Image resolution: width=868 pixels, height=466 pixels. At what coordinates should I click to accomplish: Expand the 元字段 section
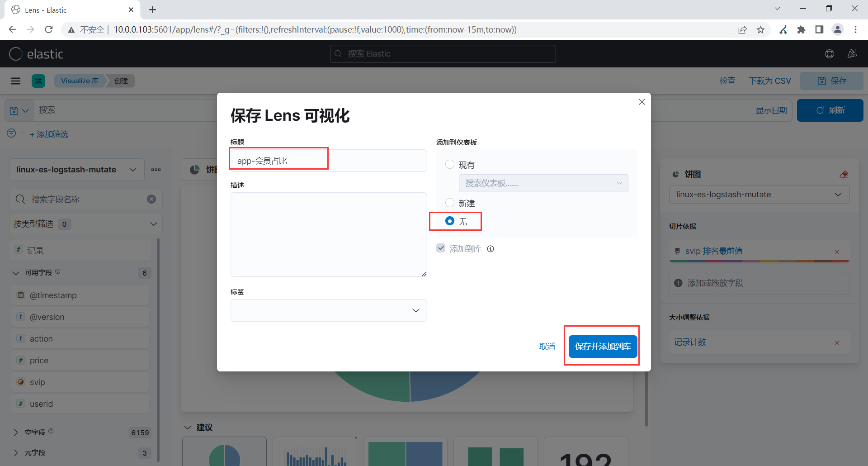pyautogui.click(x=16, y=453)
